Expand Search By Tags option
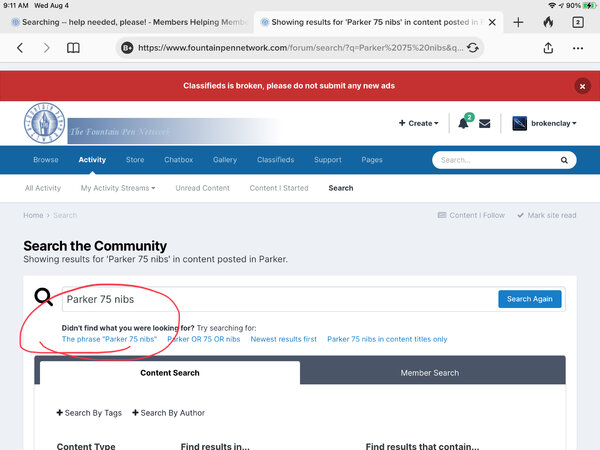The height and width of the screenshot is (450, 600). click(x=89, y=413)
